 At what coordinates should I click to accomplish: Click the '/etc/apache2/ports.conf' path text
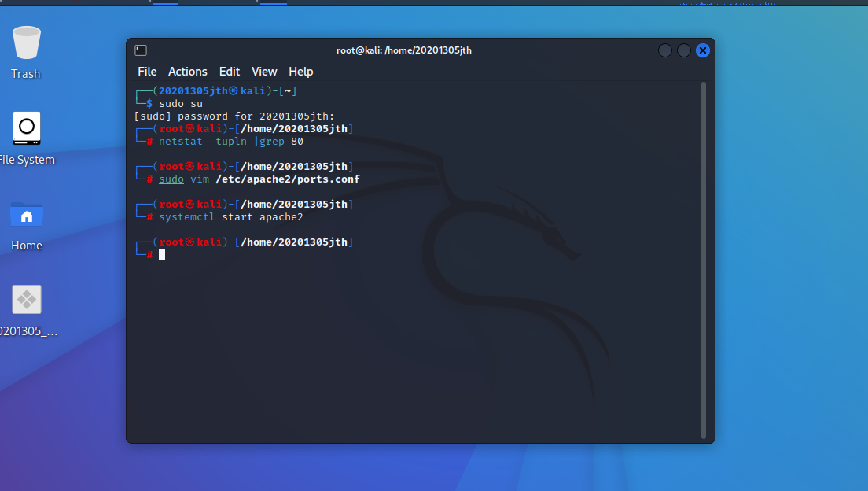click(x=288, y=179)
